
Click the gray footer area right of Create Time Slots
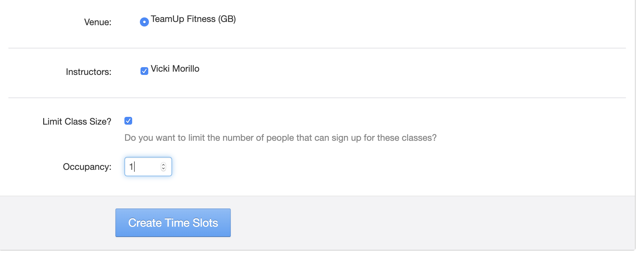[x=419, y=223]
